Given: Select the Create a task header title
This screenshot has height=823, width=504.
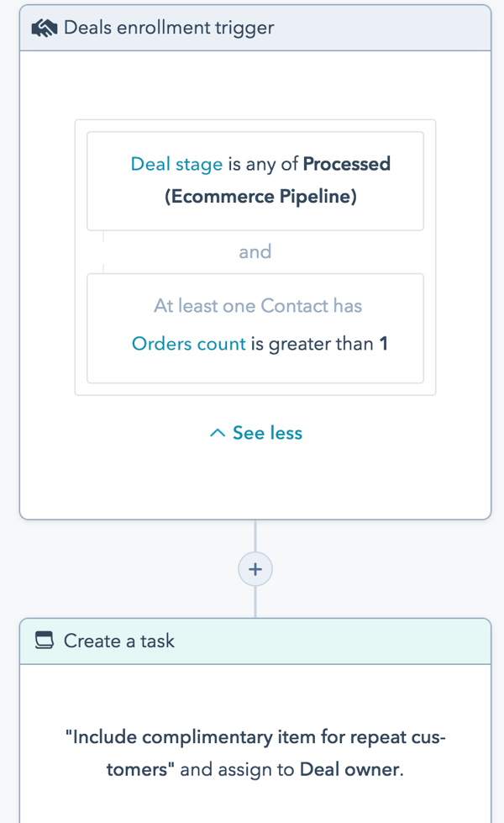Looking at the screenshot, I should coord(118,641).
